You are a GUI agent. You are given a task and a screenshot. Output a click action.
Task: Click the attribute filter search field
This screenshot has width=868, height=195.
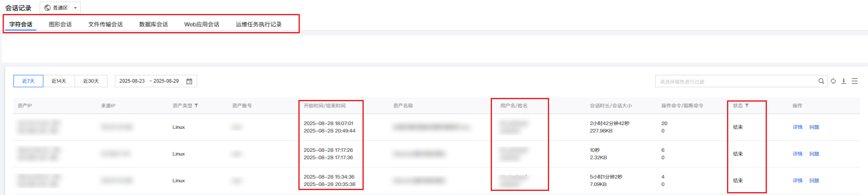pos(736,81)
